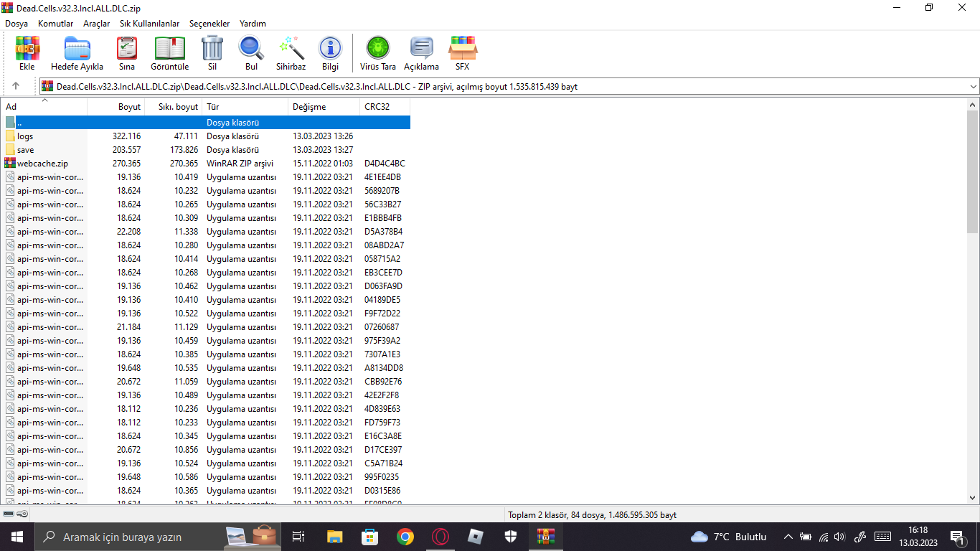Sort by the Sıkı. boyut column header
The width and height of the screenshot is (980, 551).
pyautogui.click(x=174, y=107)
